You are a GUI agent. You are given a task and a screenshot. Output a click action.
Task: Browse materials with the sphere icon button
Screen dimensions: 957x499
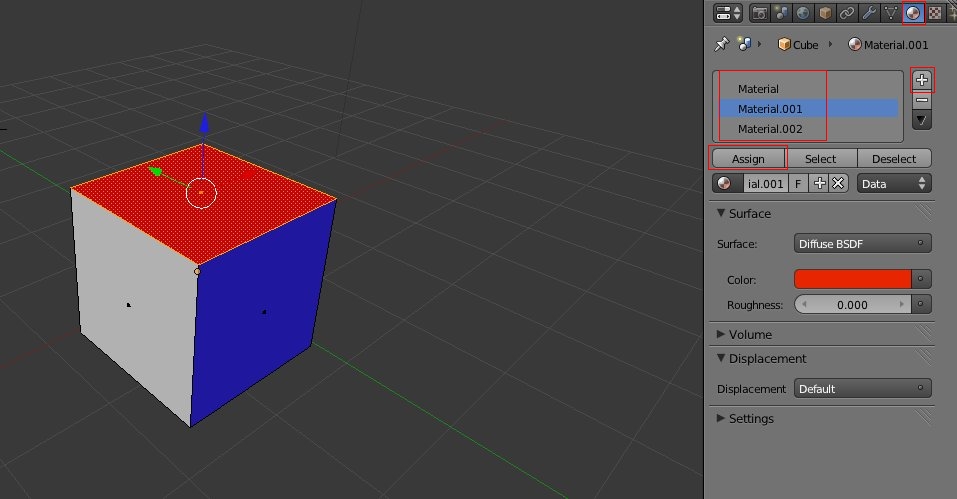[x=728, y=184]
